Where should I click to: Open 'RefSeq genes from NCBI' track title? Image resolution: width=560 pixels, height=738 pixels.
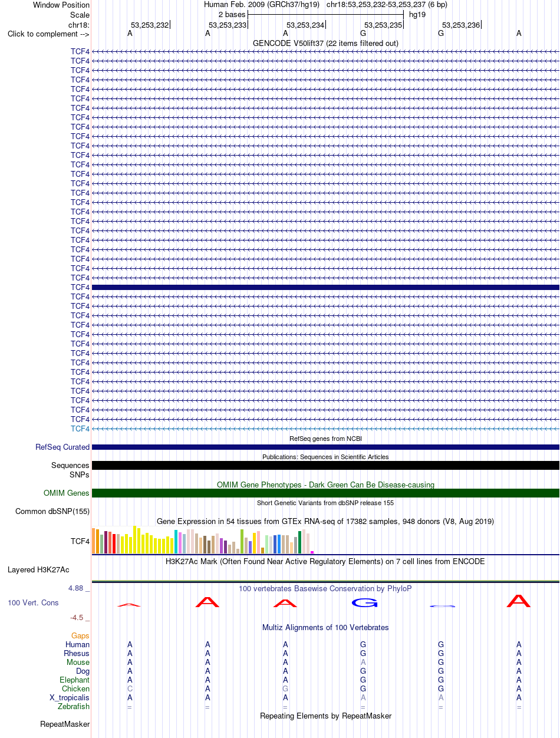click(325, 439)
